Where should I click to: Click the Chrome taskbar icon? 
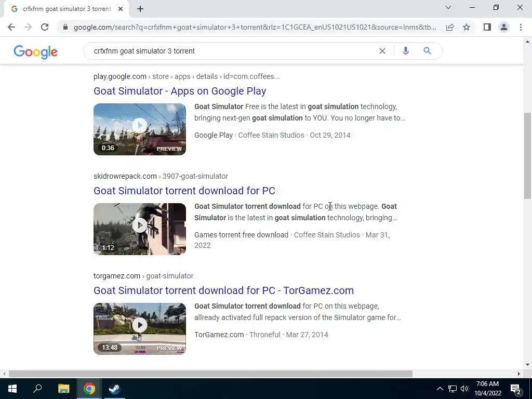(x=89, y=389)
